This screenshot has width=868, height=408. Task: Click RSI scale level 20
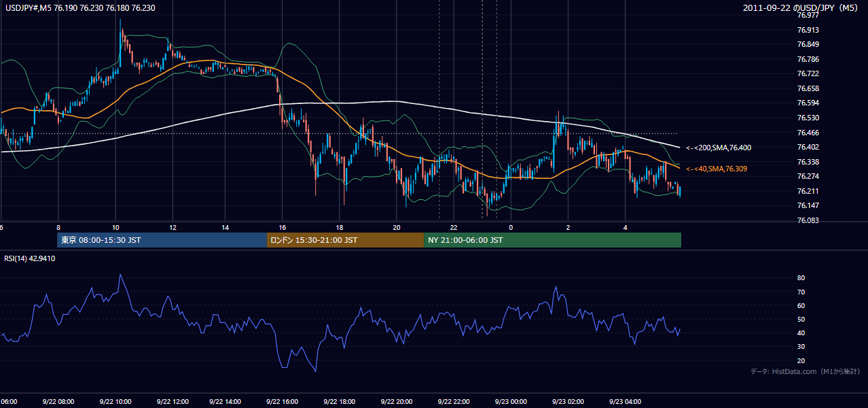point(801,360)
